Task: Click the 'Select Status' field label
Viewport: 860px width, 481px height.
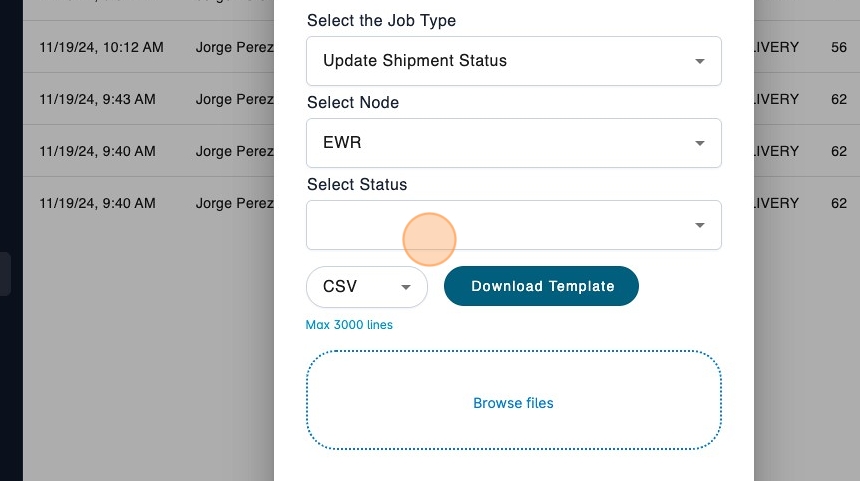Action: [x=357, y=184]
